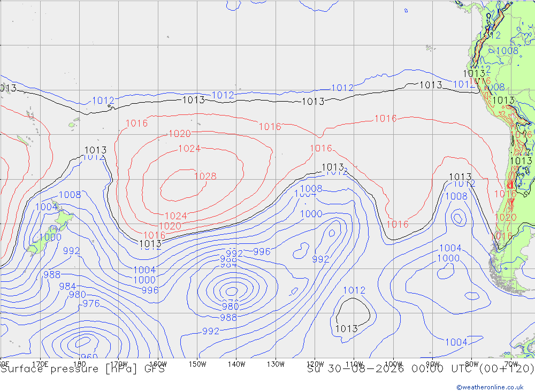This screenshot has width=535, height=392.
Task: Click the 1028 high pressure center label
Action: pyautogui.click(x=205, y=176)
